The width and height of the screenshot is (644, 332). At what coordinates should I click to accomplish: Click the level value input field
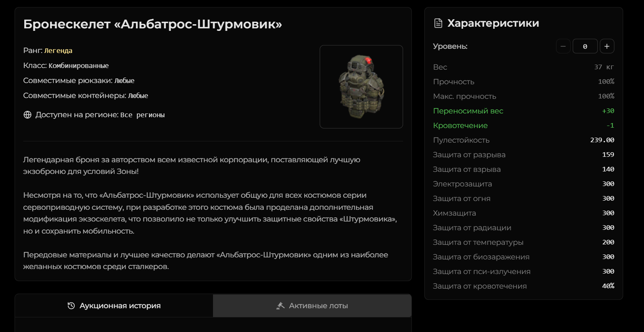585,46
